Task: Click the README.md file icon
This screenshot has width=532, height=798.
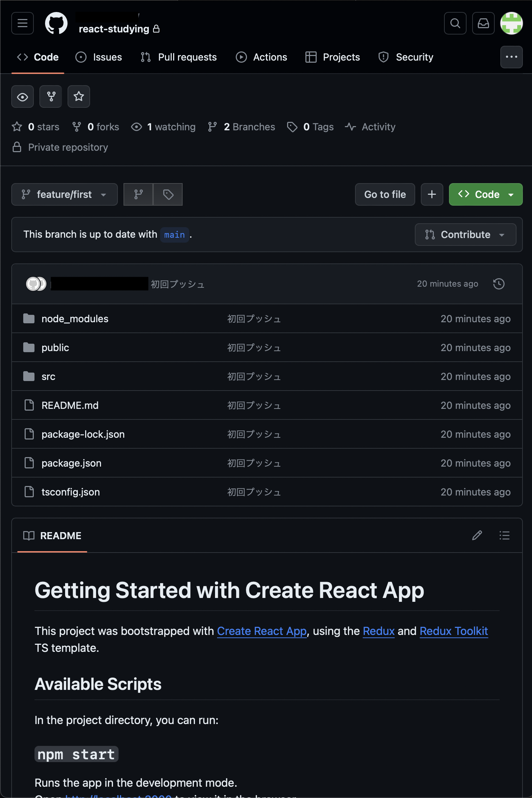Action: pyautogui.click(x=29, y=405)
